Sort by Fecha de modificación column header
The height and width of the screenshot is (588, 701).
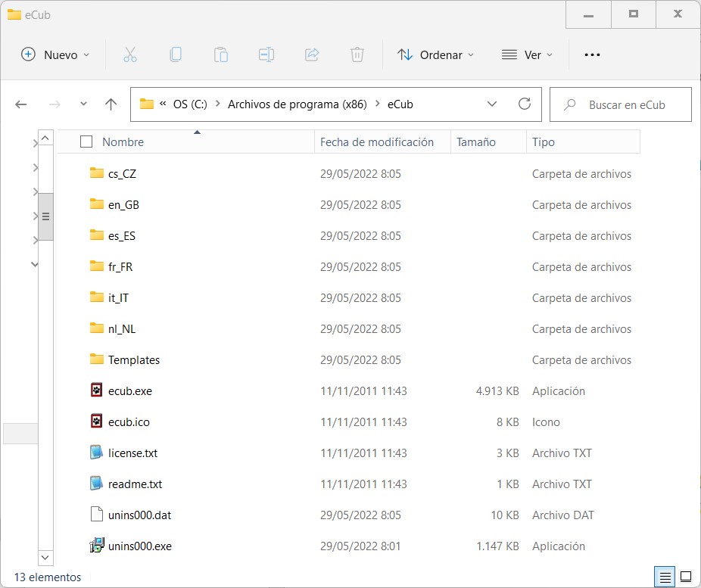377,142
